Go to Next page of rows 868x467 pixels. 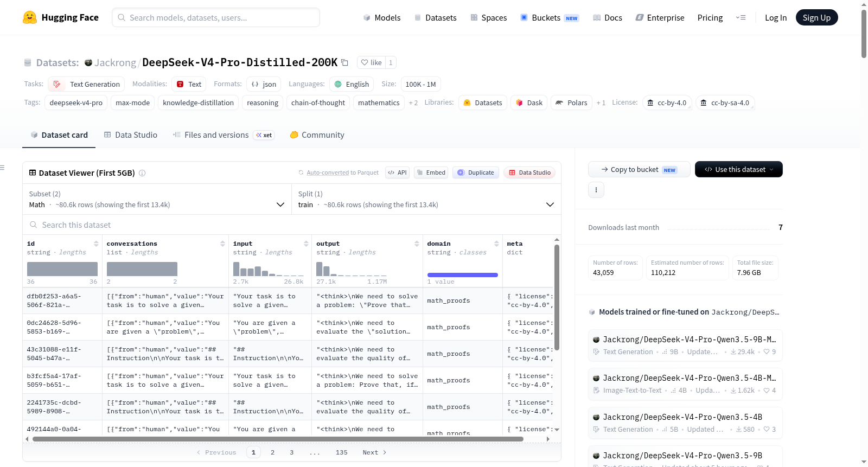click(x=374, y=452)
